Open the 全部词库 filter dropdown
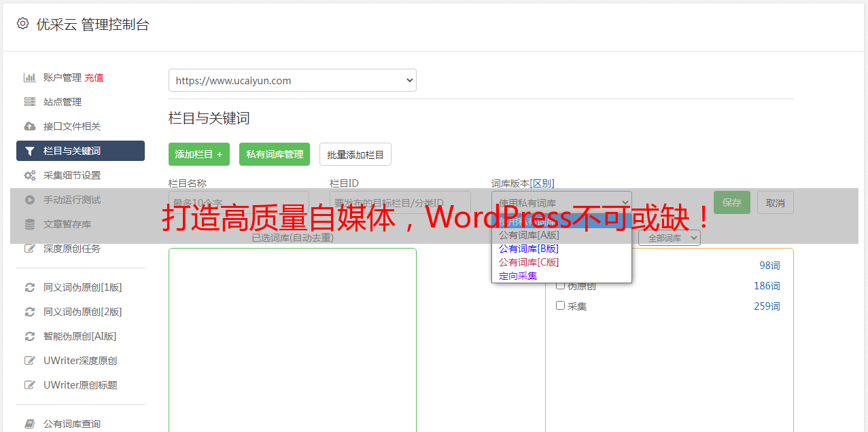 [x=670, y=238]
